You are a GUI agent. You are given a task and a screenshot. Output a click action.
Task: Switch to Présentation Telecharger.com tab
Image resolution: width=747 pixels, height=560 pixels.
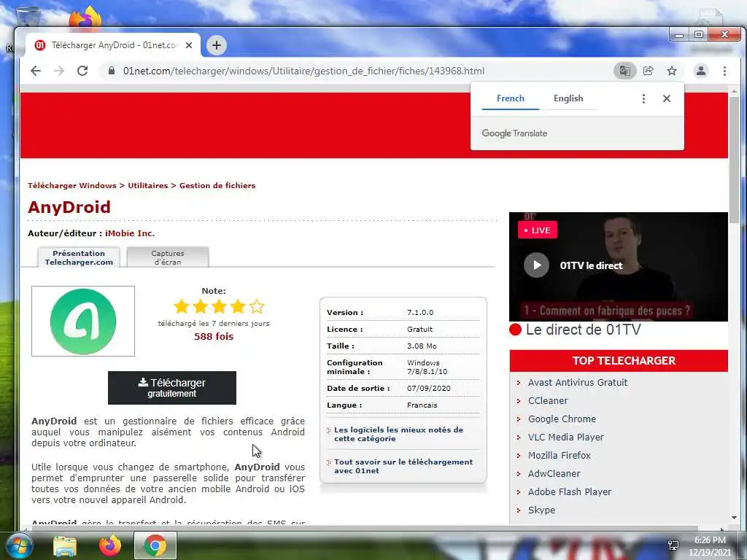79,257
